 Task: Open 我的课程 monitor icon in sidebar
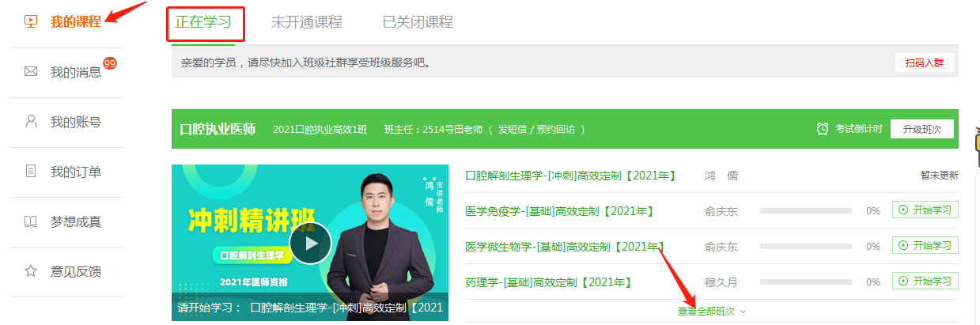31,21
